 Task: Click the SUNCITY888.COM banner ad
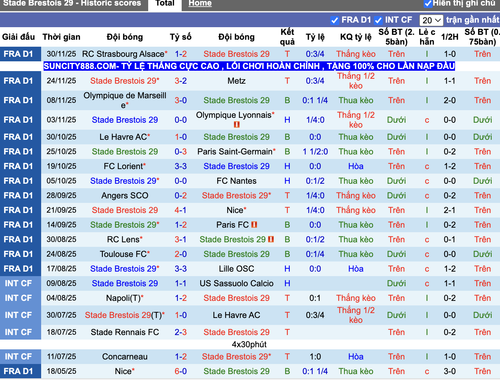click(x=249, y=66)
